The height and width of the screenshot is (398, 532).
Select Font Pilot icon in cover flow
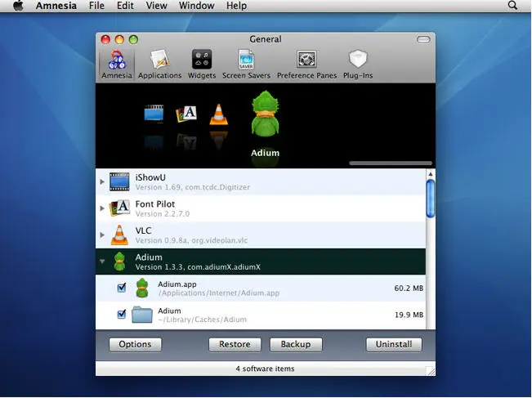click(x=186, y=114)
